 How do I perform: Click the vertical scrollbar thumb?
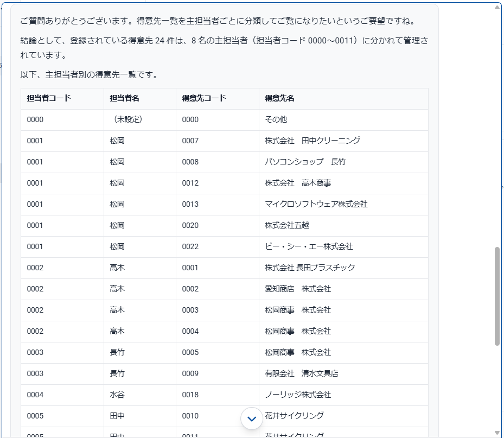(x=497, y=296)
